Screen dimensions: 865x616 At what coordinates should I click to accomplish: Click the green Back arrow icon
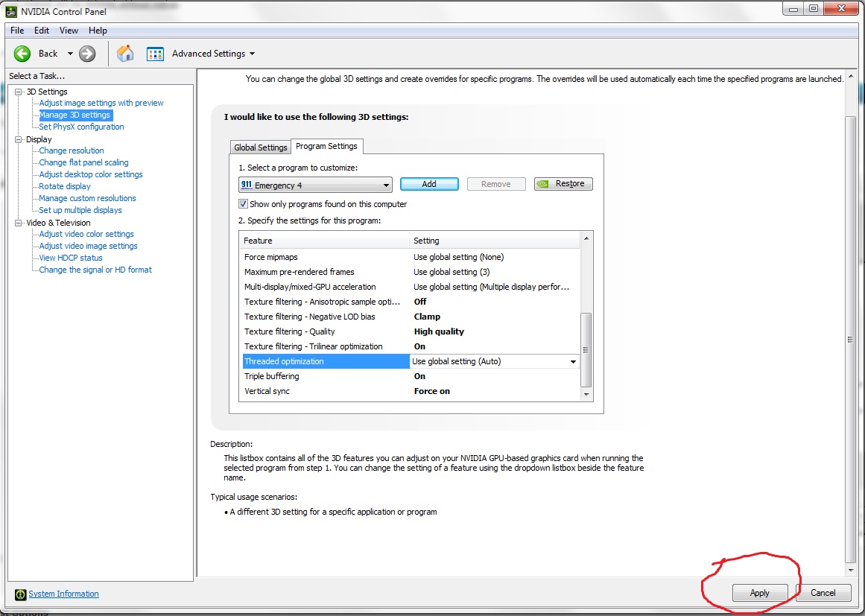tap(22, 54)
